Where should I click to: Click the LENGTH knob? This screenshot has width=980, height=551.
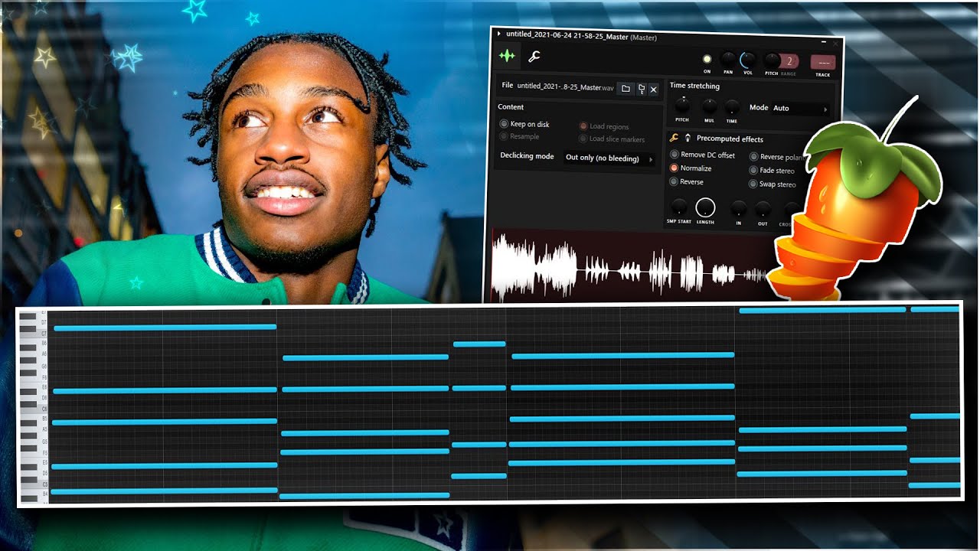(x=705, y=207)
